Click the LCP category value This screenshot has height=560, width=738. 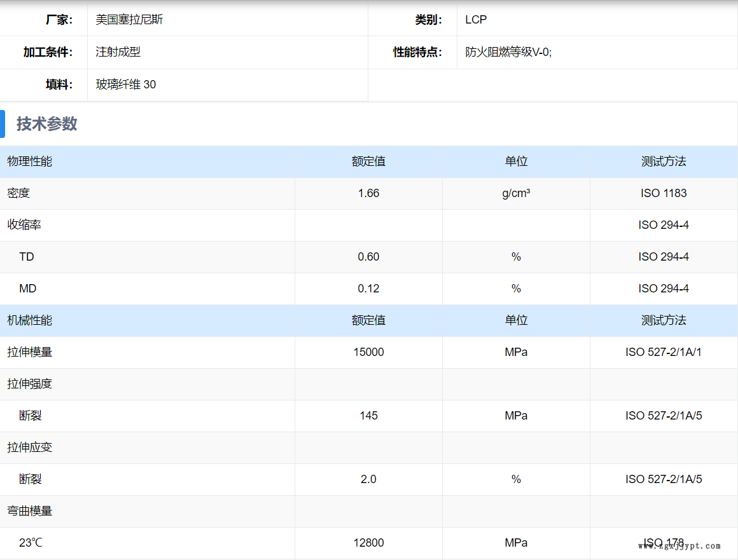[476, 20]
